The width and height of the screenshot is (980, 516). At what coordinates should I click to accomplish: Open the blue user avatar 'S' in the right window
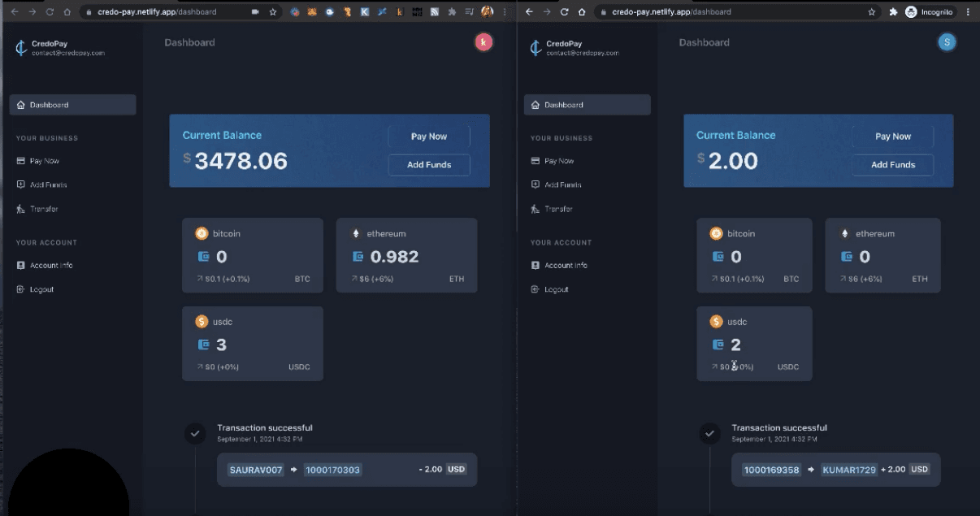point(947,42)
